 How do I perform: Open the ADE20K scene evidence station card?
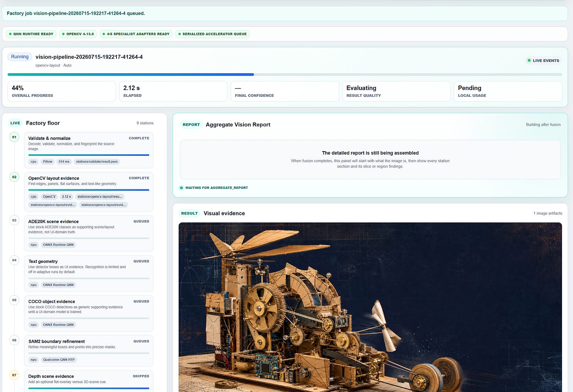(x=89, y=233)
